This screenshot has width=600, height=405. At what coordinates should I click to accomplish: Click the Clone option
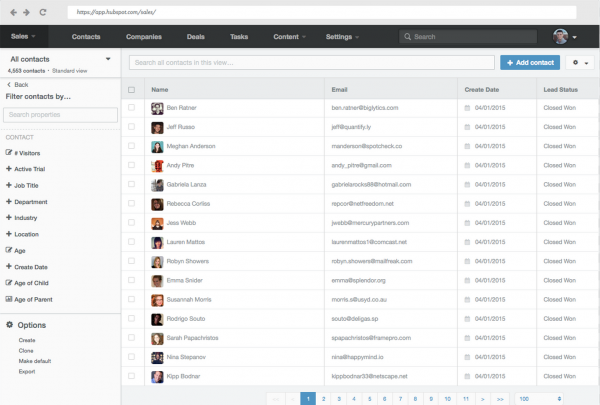(26, 351)
